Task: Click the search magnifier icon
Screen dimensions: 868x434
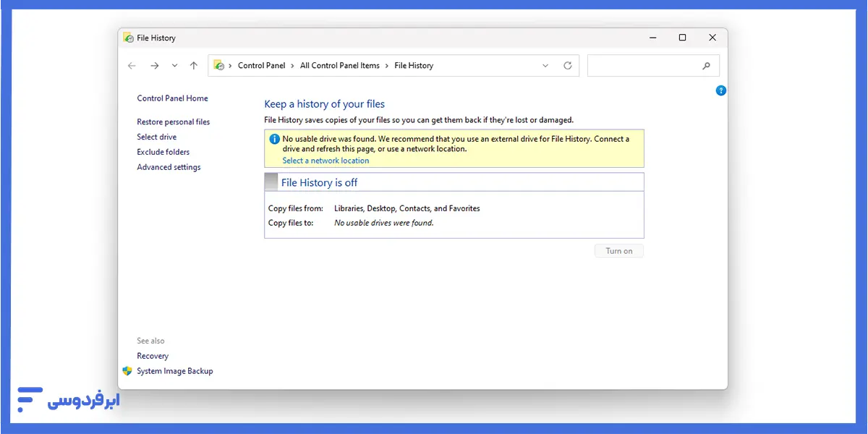Action: tap(706, 66)
